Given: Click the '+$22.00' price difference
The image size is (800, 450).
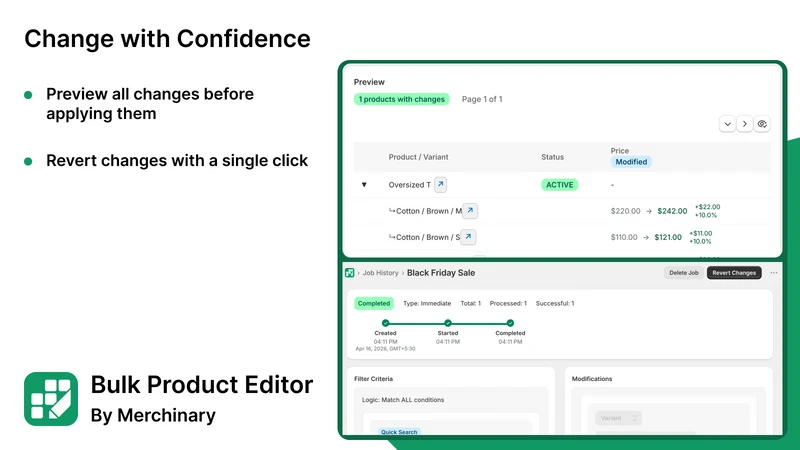Looking at the screenshot, I should (x=708, y=207).
